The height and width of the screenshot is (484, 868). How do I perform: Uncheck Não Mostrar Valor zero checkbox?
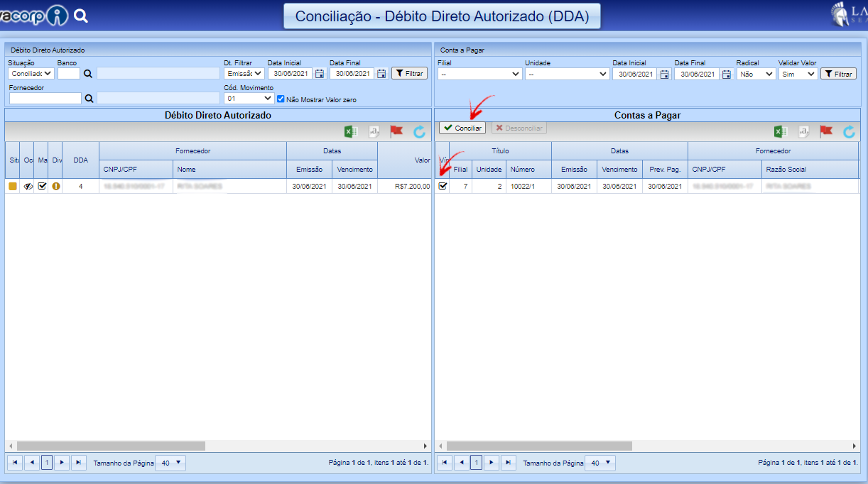281,99
